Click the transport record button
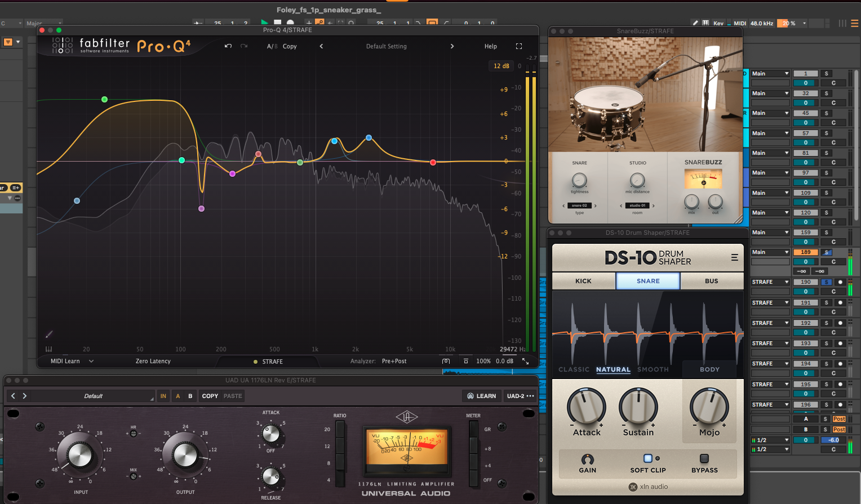 pos(291,23)
